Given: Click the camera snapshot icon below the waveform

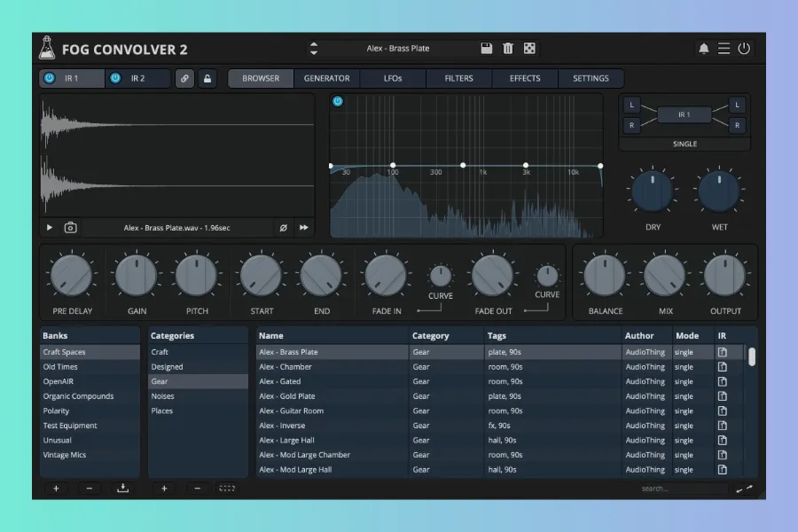Looking at the screenshot, I should coord(70,228).
